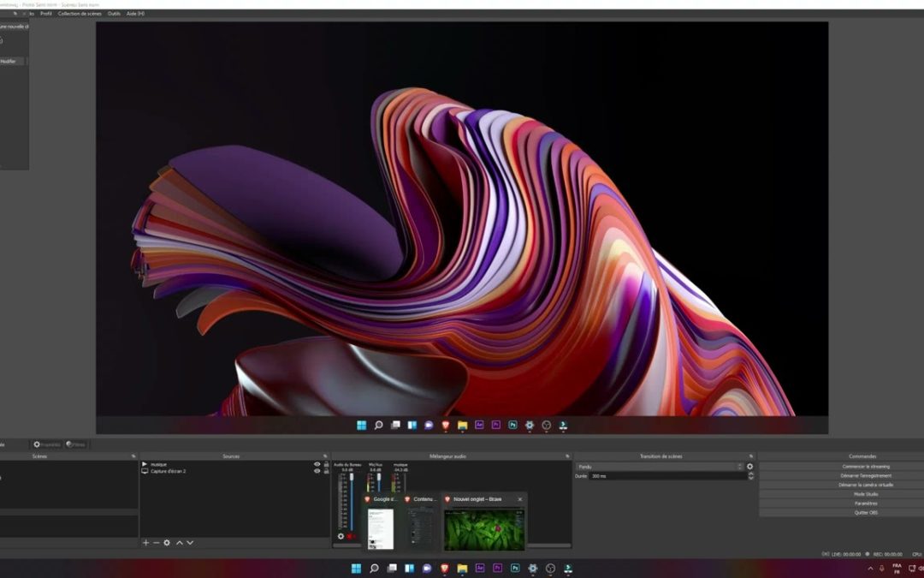Detach the Sources dock panel
The height and width of the screenshot is (578, 924).
(325, 456)
